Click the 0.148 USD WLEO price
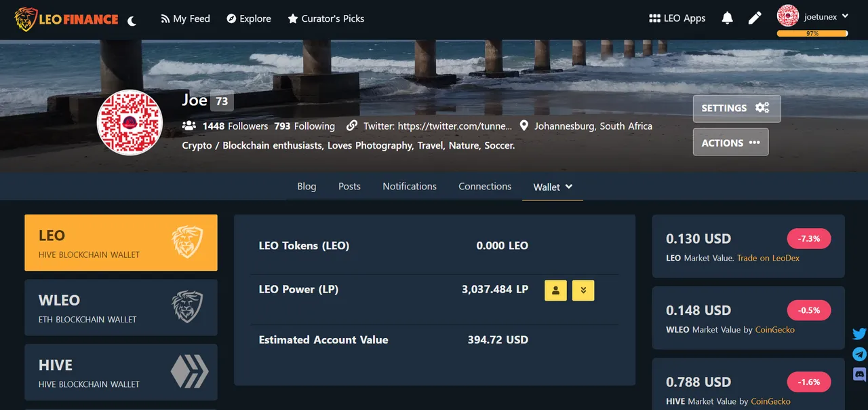This screenshot has height=410, width=868. 698,310
